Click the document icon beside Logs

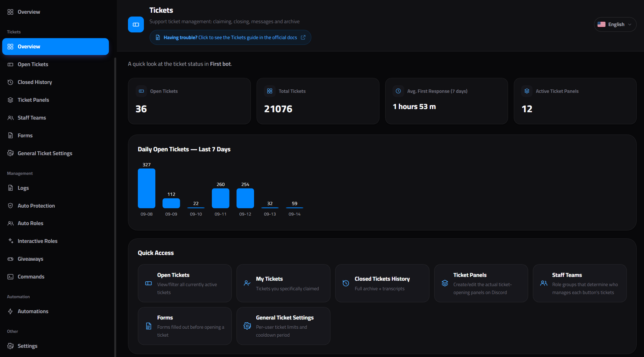(x=11, y=188)
